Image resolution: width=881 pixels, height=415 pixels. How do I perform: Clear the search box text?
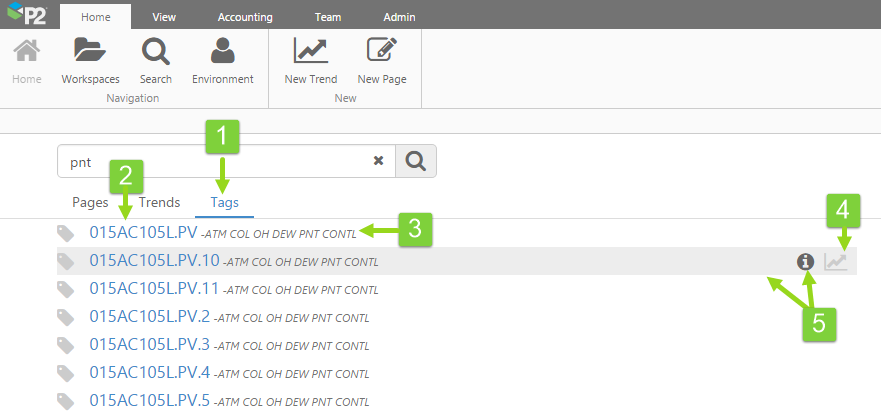tap(379, 161)
